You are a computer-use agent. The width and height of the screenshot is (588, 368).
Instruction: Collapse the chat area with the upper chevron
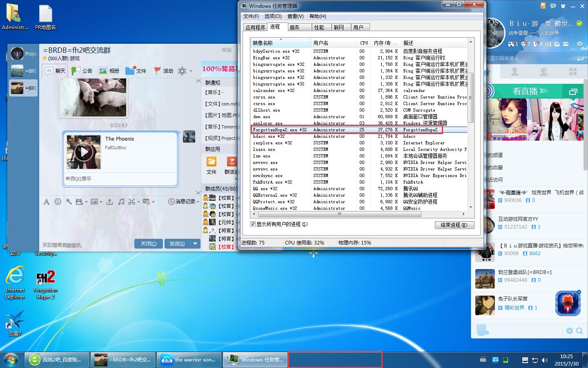point(198,81)
